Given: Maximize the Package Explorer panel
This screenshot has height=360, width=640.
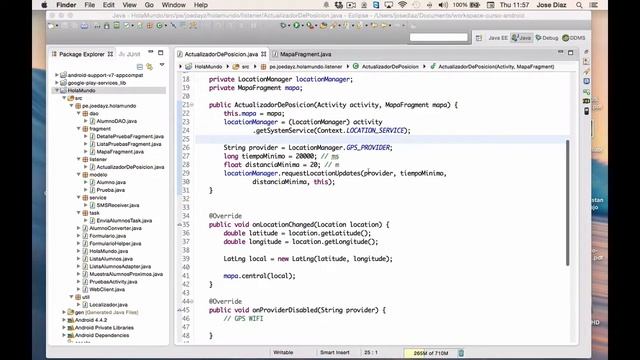Looking at the screenshot, I should 160,53.
